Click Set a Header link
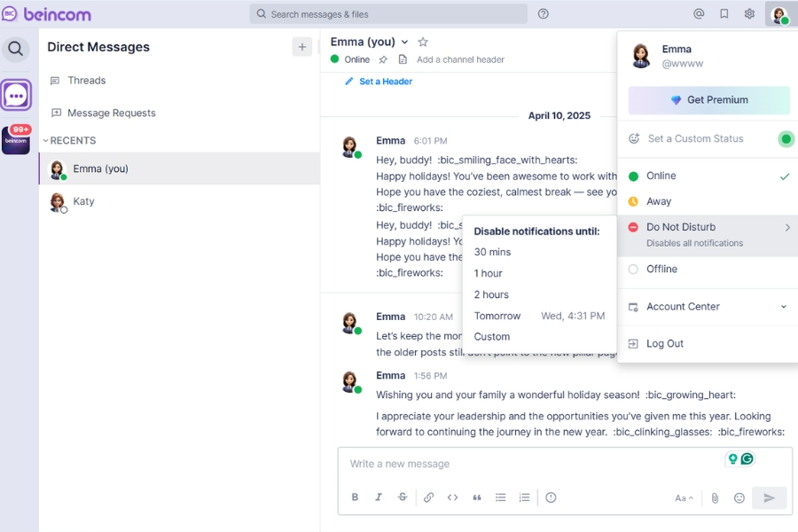 coord(379,82)
